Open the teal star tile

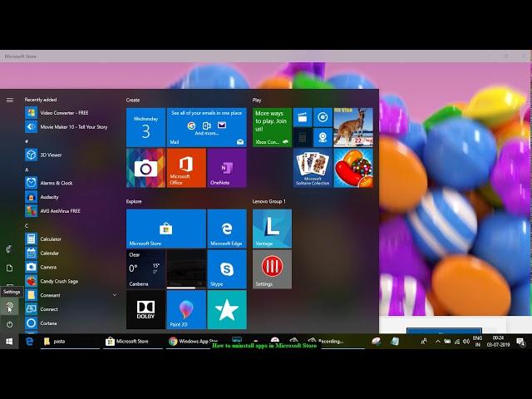pyautogui.click(x=227, y=309)
